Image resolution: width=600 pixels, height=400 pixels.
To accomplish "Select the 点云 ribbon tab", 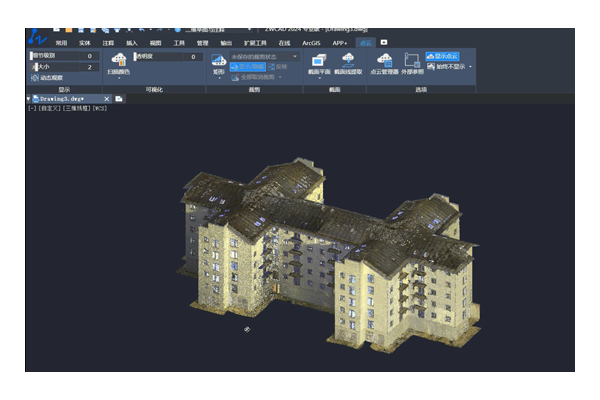I will click(x=365, y=43).
